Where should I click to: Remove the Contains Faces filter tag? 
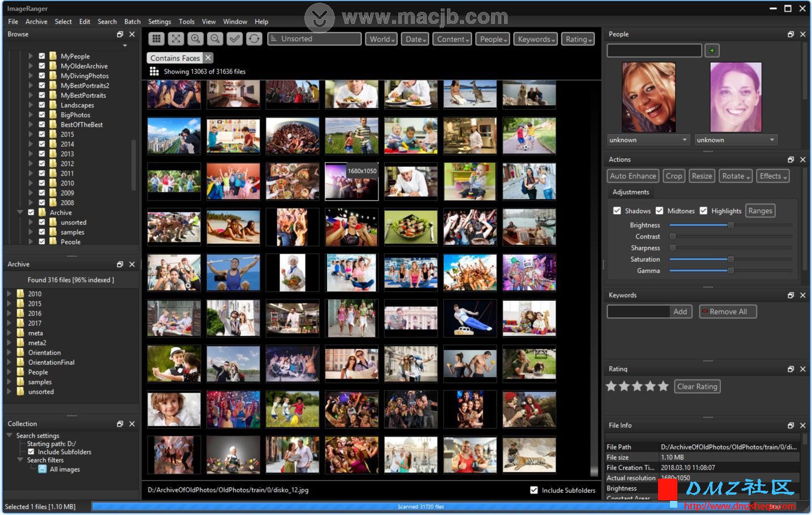pos(208,58)
